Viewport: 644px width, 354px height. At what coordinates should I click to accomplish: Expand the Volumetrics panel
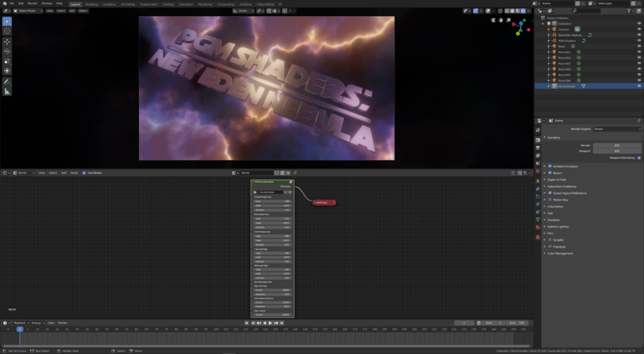coord(545,206)
